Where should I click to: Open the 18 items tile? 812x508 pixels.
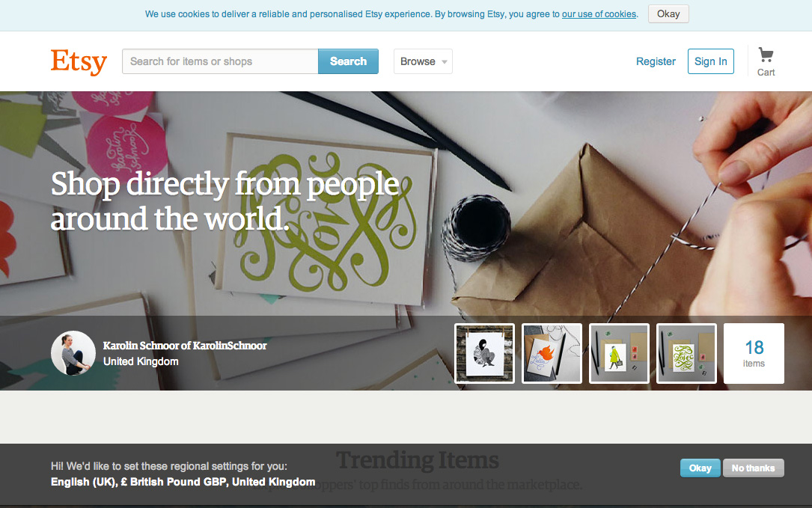coord(754,354)
